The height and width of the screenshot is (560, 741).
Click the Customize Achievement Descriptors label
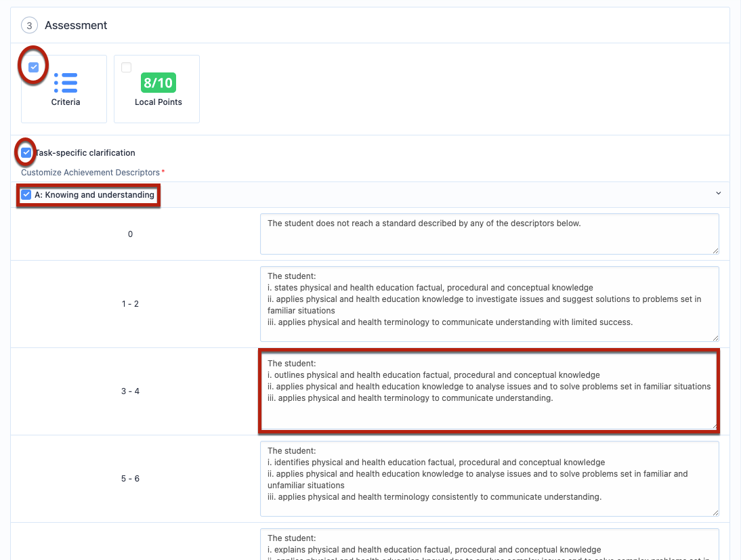pos(91,173)
